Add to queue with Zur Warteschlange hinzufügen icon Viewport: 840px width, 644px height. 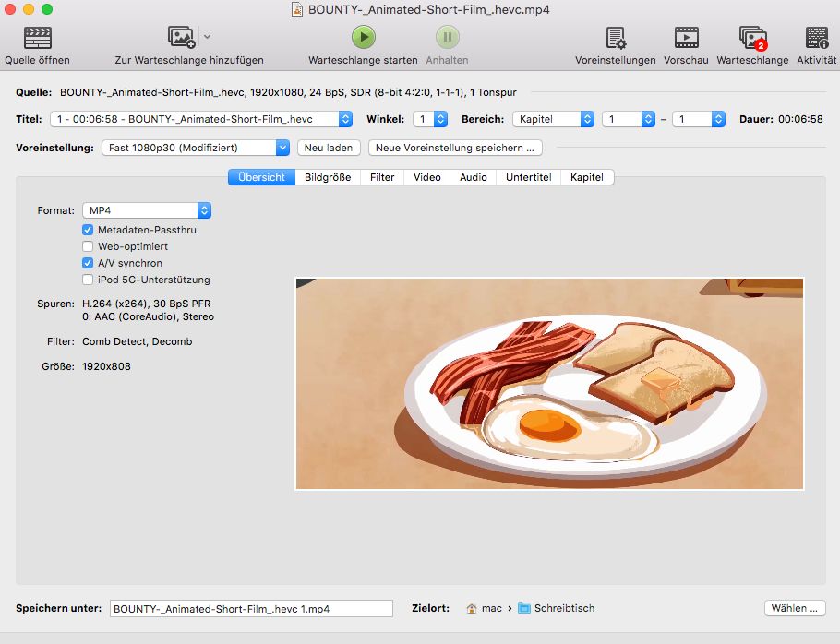pyautogui.click(x=181, y=37)
